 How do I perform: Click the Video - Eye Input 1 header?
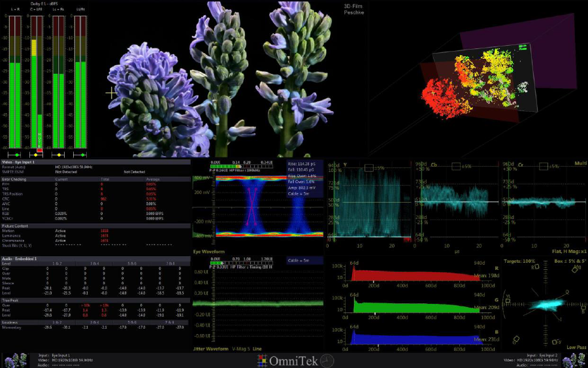(96, 162)
